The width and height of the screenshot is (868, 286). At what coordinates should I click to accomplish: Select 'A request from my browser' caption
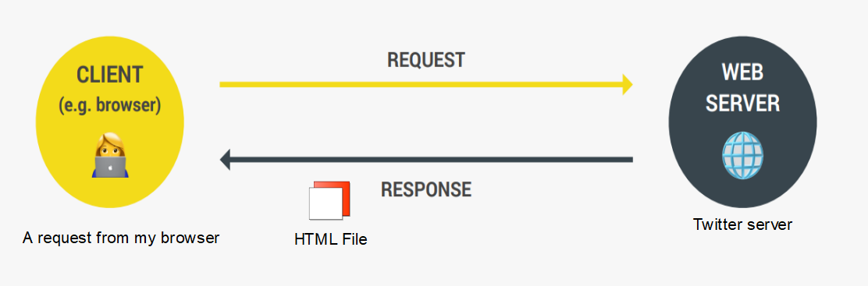121,238
